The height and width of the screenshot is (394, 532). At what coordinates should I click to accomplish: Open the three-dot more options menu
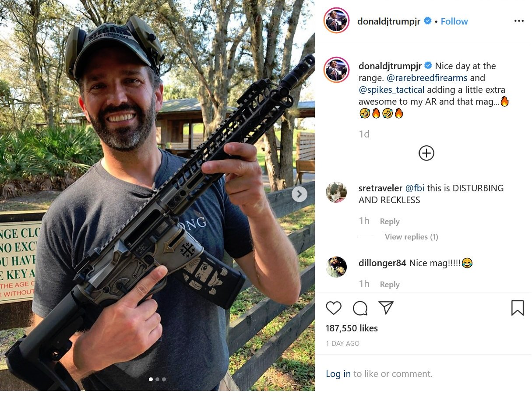[519, 21]
